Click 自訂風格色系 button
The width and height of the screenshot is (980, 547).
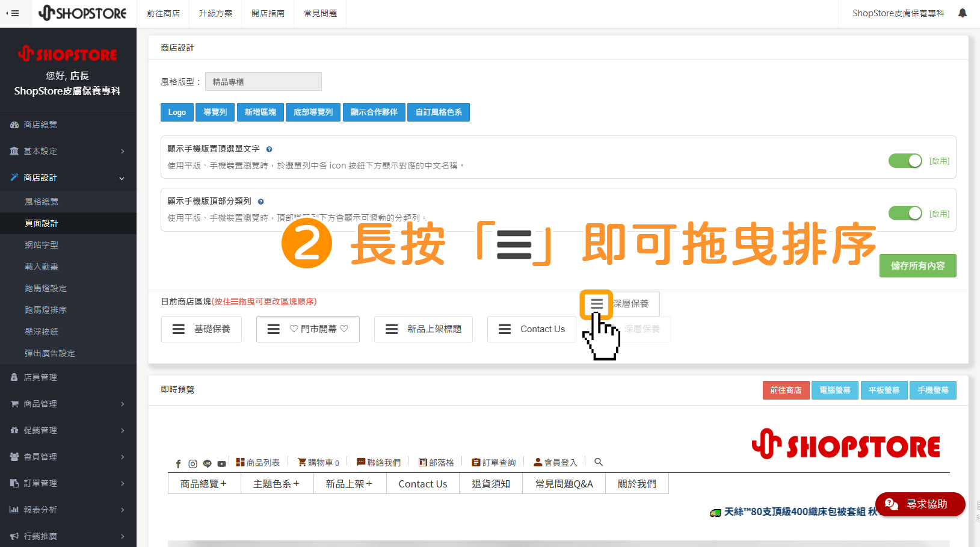click(x=439, y=113)
